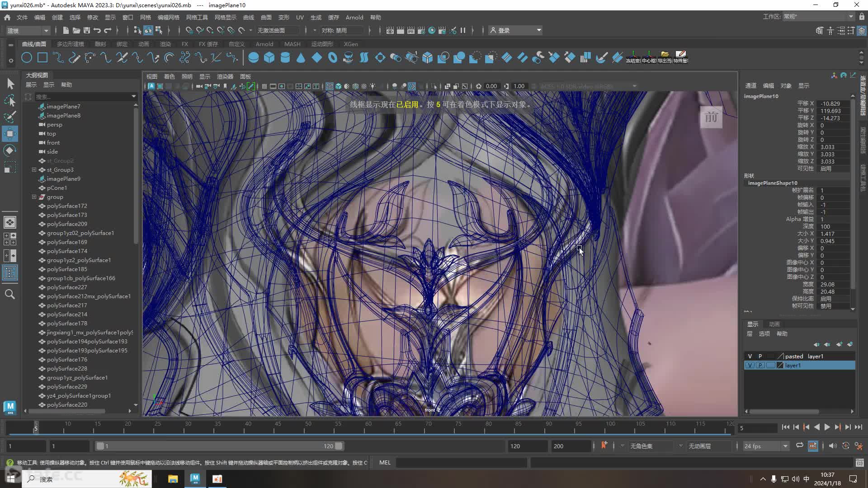Click the Open Scene folder icon
Viewport: 868px width, 488px height.
[x=76, y=30]
